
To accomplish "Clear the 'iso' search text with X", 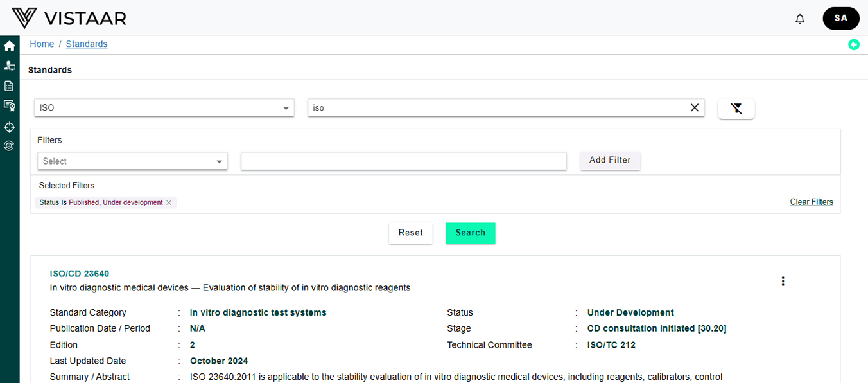I will tap(694, 108).
